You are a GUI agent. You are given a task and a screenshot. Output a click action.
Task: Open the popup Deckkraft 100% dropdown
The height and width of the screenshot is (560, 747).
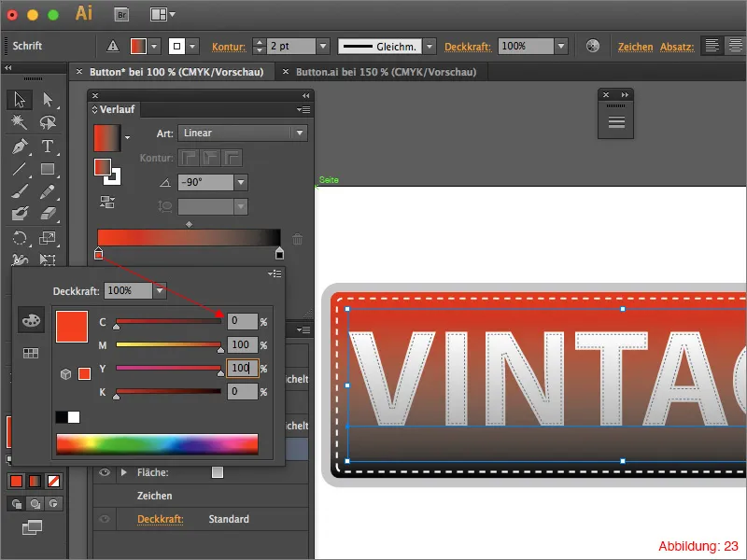point(160,290)
